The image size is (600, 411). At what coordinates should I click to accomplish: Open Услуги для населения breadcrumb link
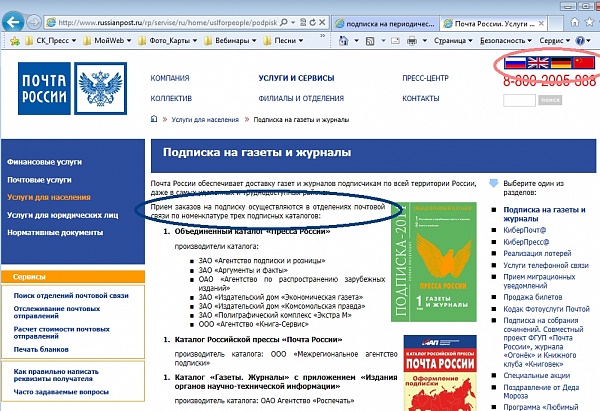point(205,119)
